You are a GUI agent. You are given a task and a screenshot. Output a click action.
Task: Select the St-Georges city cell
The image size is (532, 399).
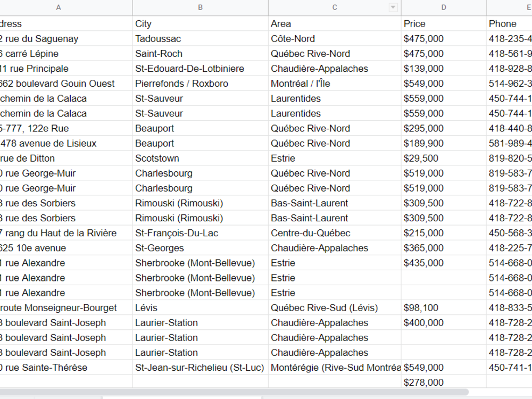[200, 248]
